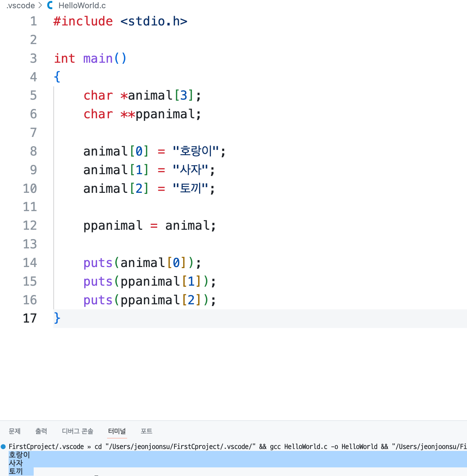The image size is (467, 476).
Task: Click 토끼 terminal output line
Action: [16, 471]
